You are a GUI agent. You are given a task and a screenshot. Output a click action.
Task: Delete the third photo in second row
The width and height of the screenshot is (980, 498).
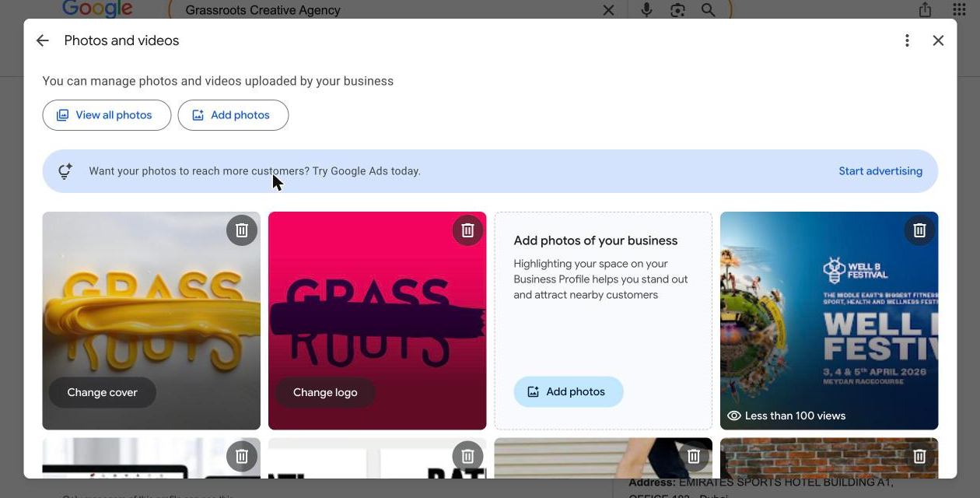click(x=694, y=456)
